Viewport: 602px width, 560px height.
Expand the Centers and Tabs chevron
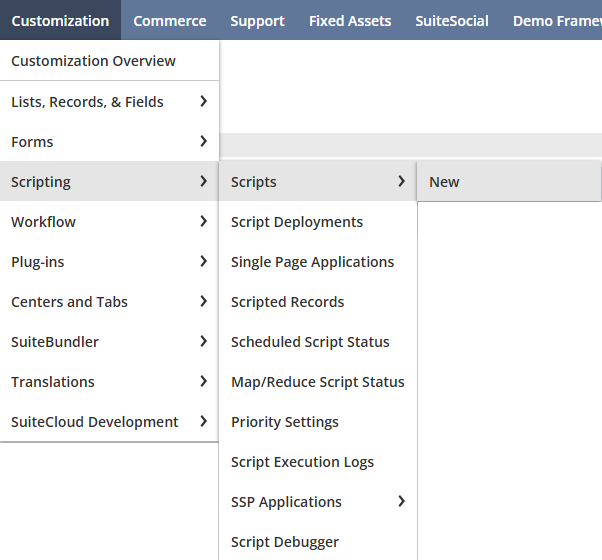coord(204,301)
